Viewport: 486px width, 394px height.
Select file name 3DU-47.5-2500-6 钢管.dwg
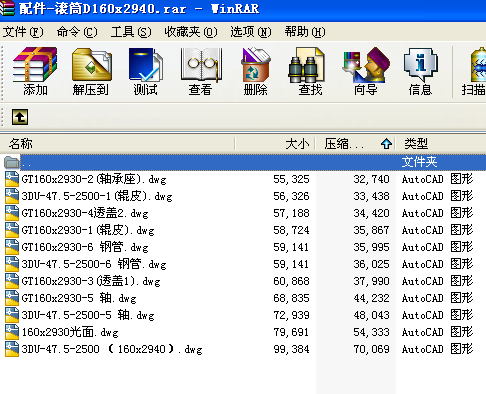tap(94, 264)
